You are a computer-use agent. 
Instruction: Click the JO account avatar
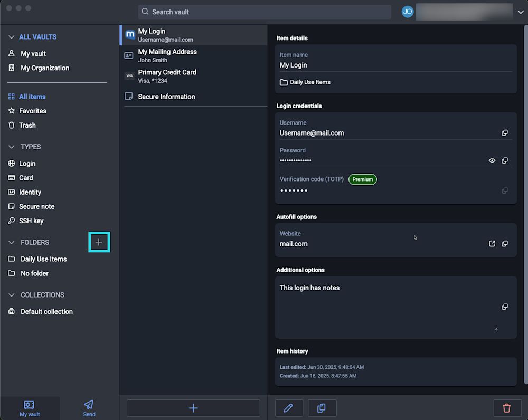pos(408,12)
